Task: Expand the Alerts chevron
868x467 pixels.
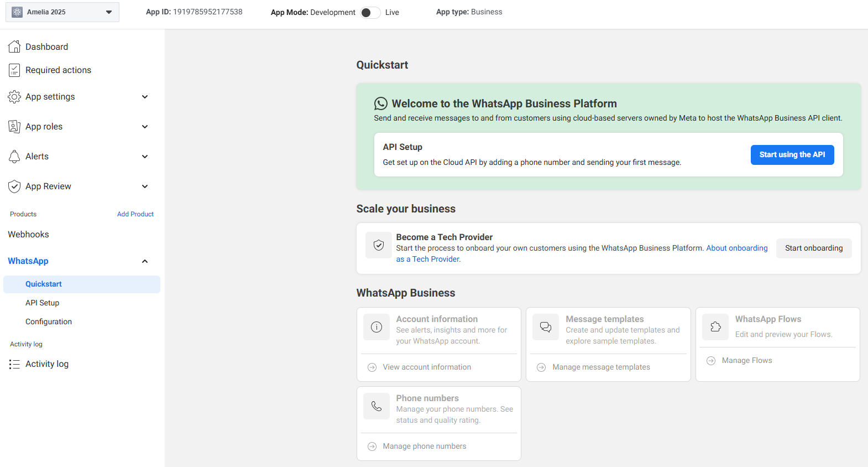Action: (145, 157)
